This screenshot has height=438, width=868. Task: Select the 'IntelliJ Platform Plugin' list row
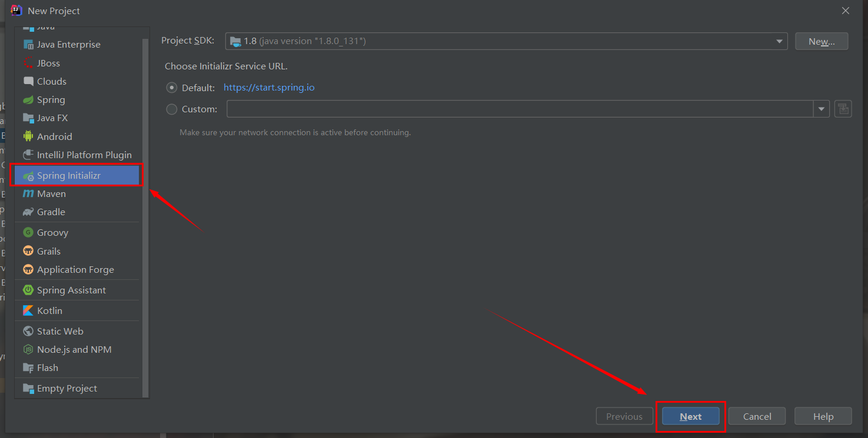click(78, 155)
